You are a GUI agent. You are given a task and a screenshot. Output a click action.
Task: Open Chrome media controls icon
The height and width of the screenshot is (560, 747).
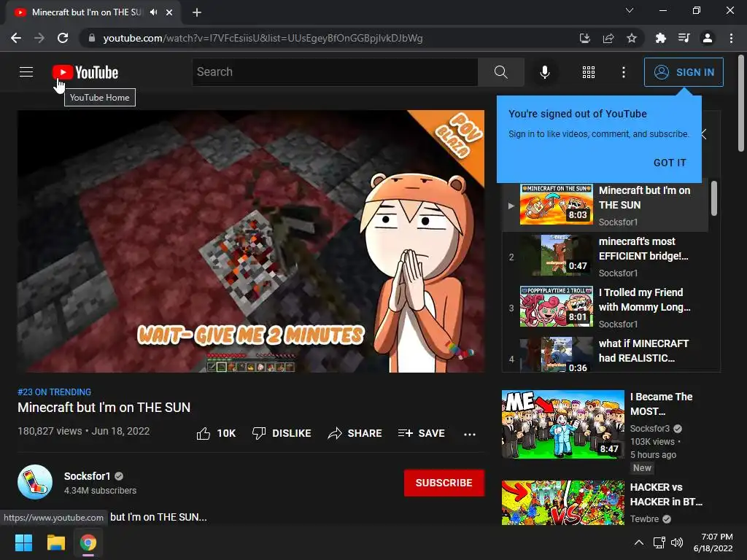point(684,38)
